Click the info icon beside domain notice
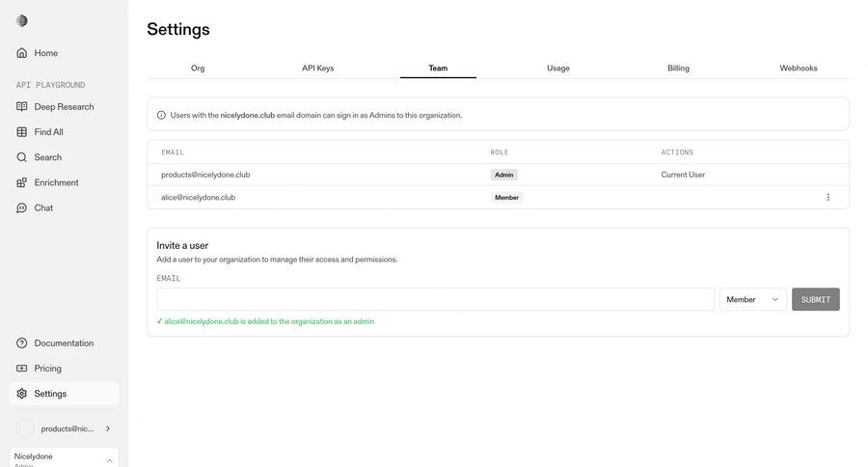The width and height of the screenshot is (868, 467). [x=162, y=115]
